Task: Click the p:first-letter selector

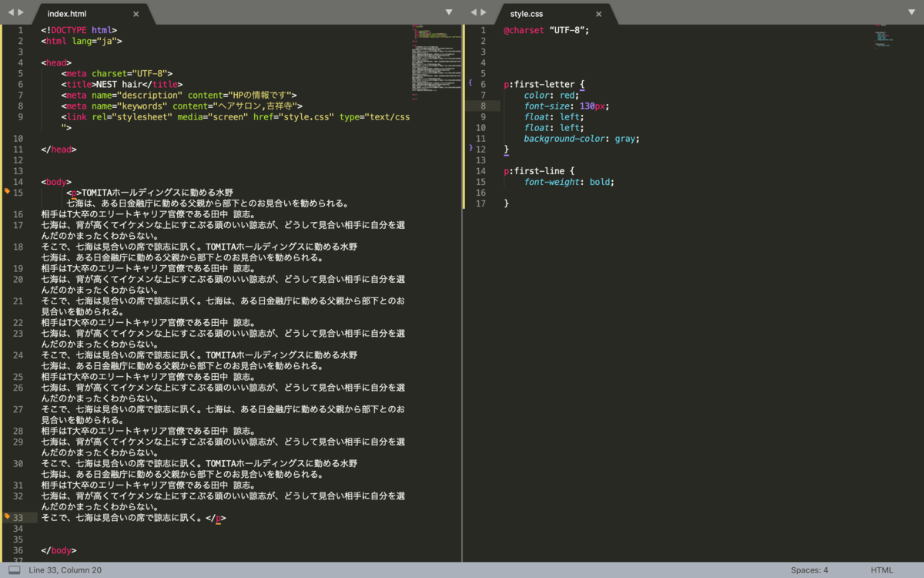Action: click(540, 85)
